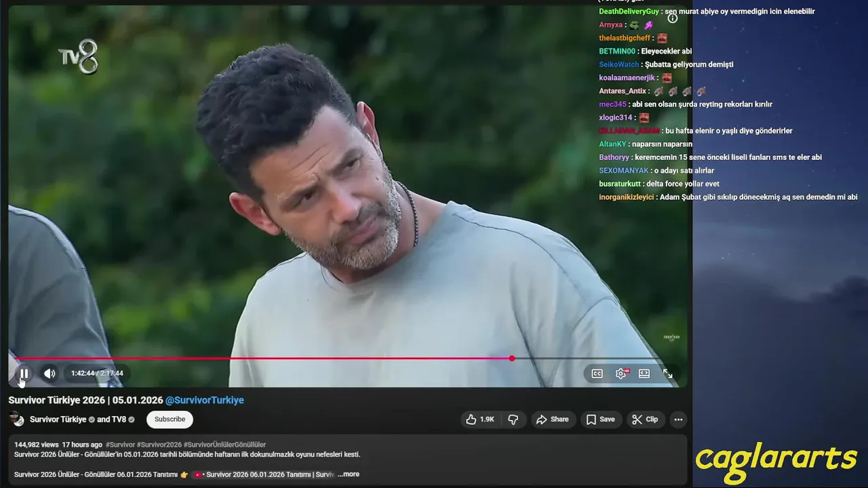Click chat user AltanKY

tap(612, 144)
